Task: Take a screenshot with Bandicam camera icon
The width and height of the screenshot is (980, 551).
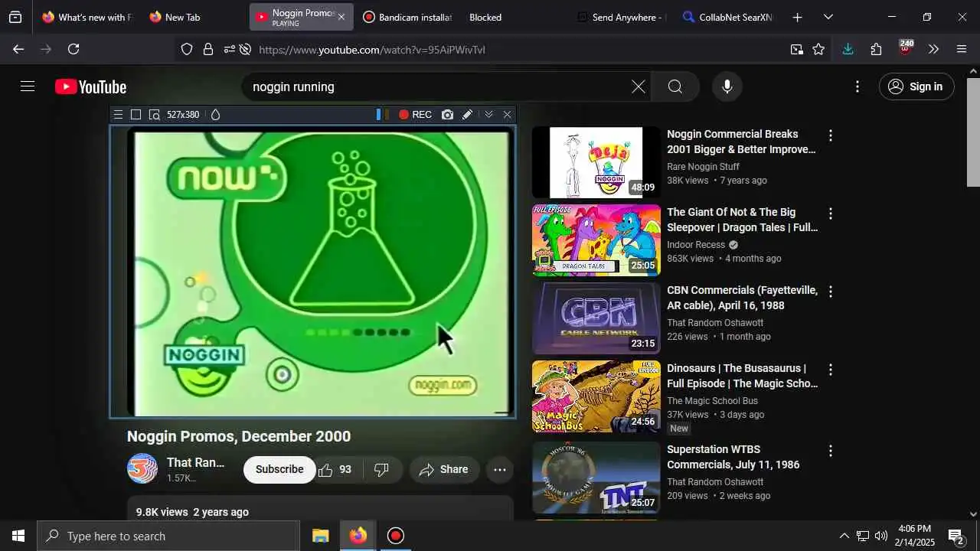Action: [447, 115]
